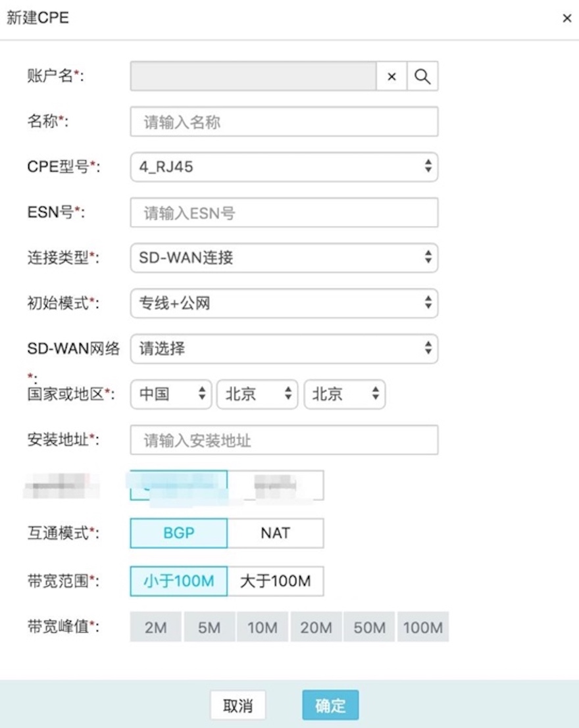The height and width of the screenshot is (728, 579).
Task: Pick the 50M bandwidth peak option
Action: (369, 627)
